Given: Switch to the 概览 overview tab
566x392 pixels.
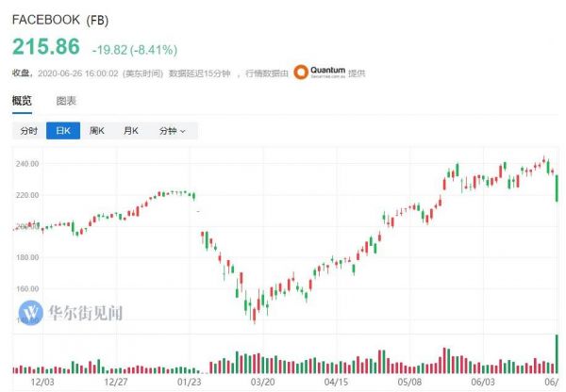Looking at the screenshot, I should click(22, 101).
